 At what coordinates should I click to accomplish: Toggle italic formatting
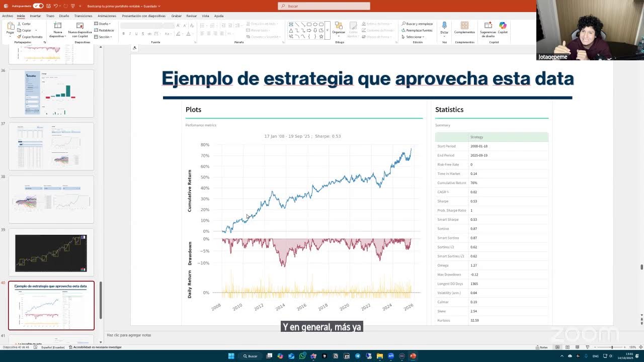coord(130,34)
